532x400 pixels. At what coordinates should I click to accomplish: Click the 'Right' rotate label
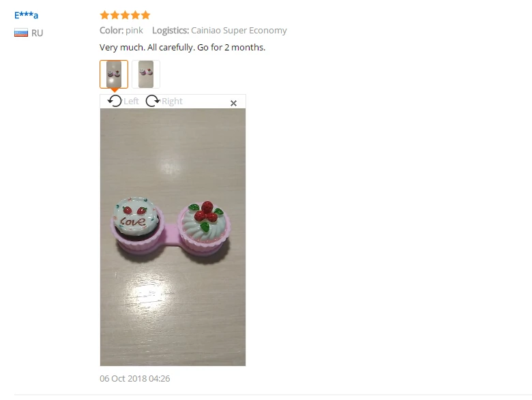172,101
